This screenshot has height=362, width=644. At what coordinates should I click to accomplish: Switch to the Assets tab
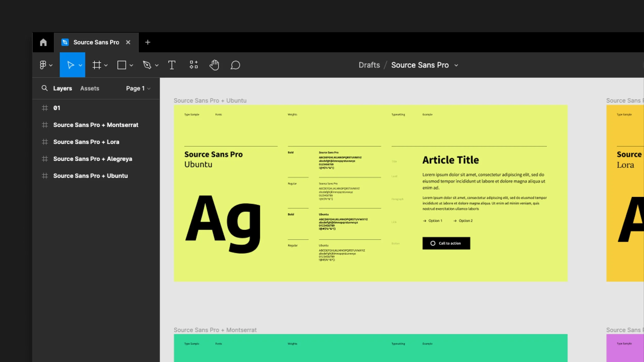pos(90,88)
